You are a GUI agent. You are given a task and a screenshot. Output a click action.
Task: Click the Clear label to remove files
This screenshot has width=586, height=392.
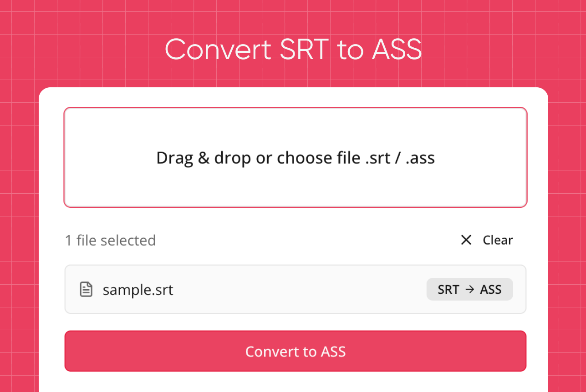(498, 240)
